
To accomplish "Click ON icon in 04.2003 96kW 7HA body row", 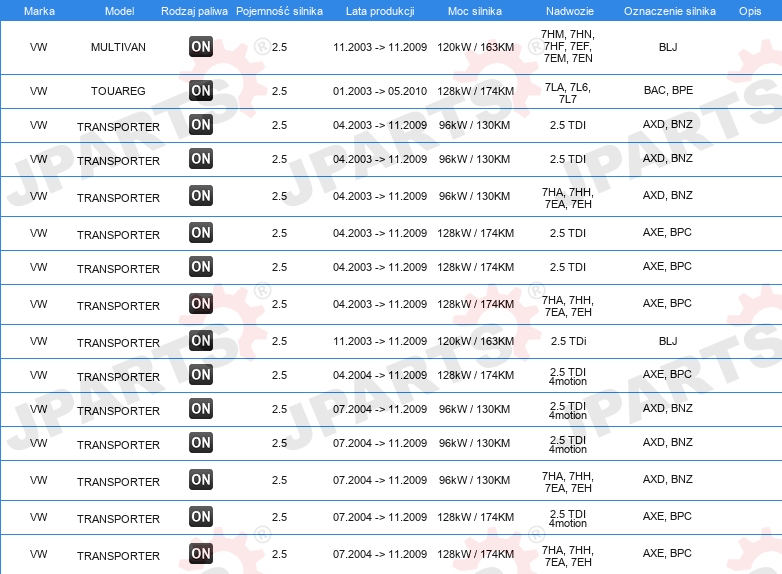I will pos(201,196).
